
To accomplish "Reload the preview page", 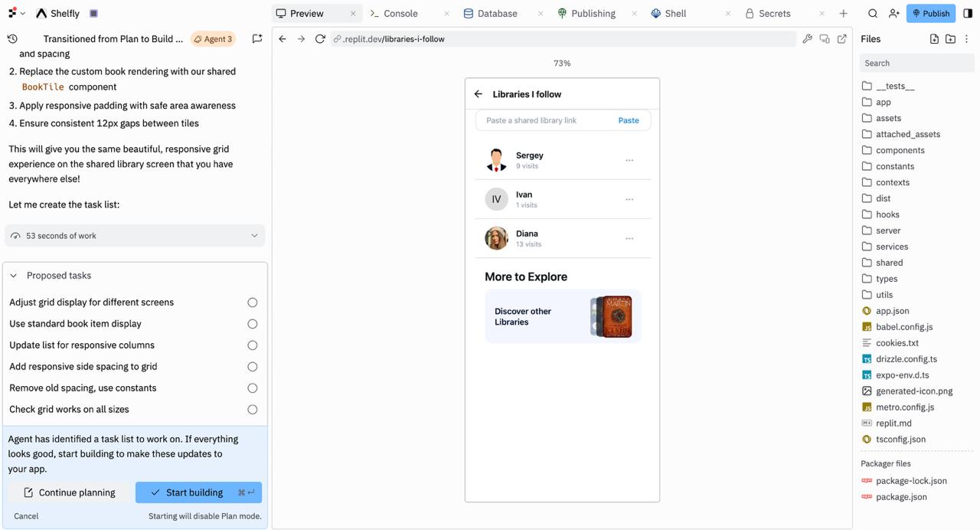I will [320, 39].
